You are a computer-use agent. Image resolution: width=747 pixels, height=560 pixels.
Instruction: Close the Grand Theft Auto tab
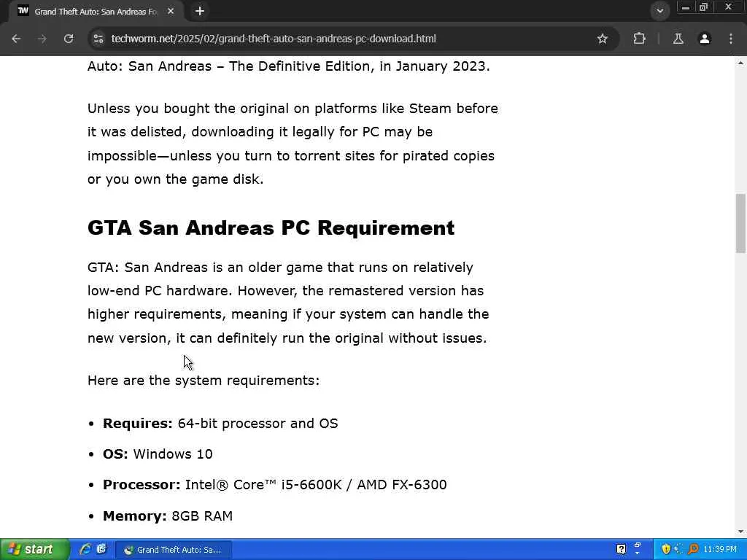171,11
